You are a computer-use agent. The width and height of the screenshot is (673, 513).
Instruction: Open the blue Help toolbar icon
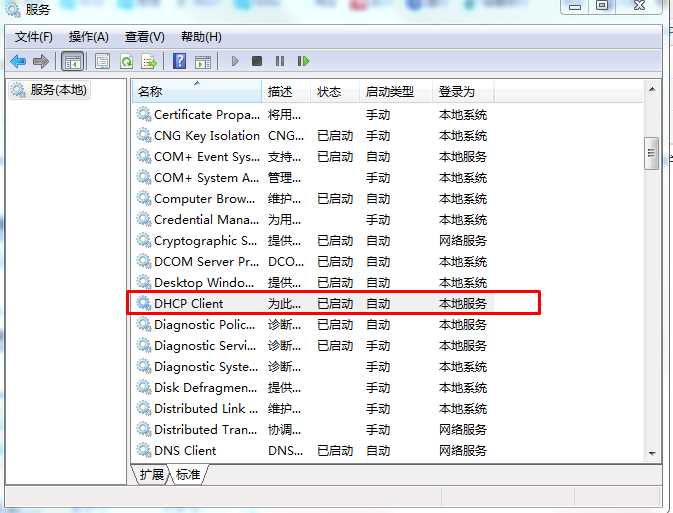[179, 61]
